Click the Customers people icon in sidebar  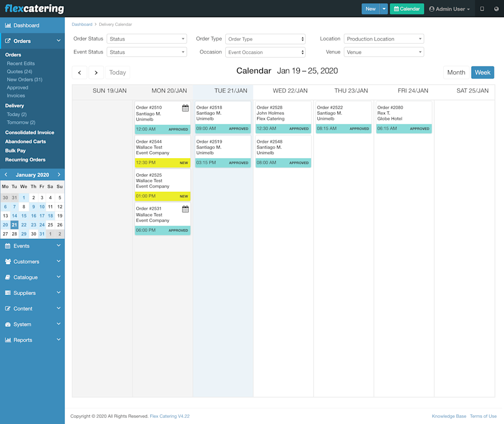[9, 262]
